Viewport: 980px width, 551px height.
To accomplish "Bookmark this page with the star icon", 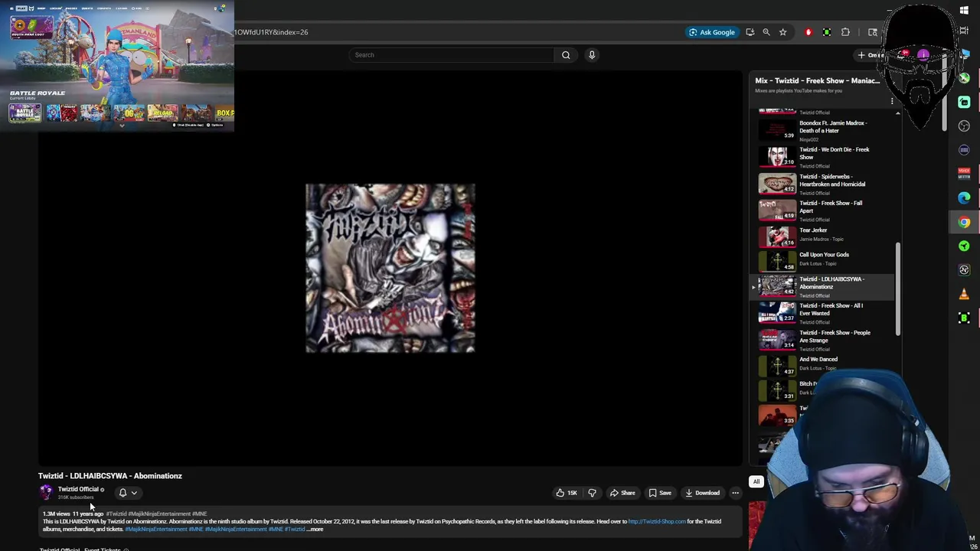I will pos(782,32).
